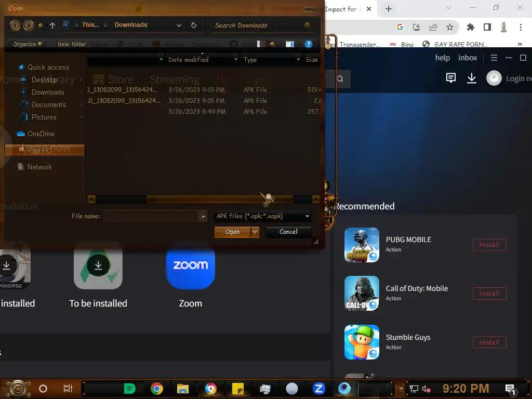532x399 pixels.
Task: Open File Explorer from the taskbar
Action: (182, 389)
